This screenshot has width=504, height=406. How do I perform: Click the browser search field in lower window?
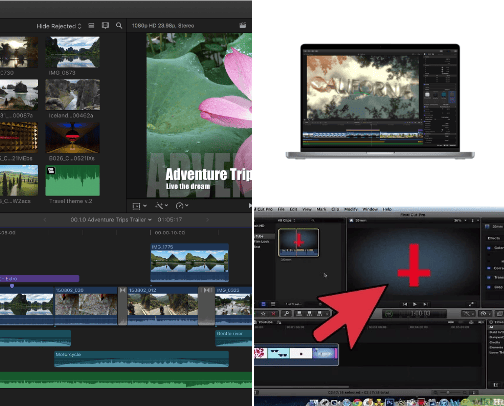click(327, 221)
